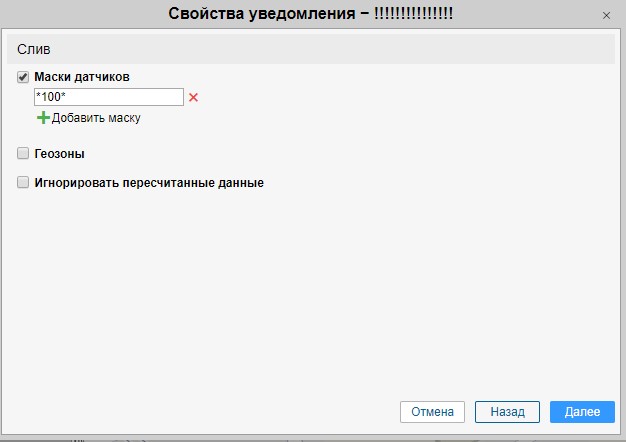626x442 pixels.
Task: Uncheck the Маски датчиков checkbox
Action: pyautogui.click(x=23, y=76)
